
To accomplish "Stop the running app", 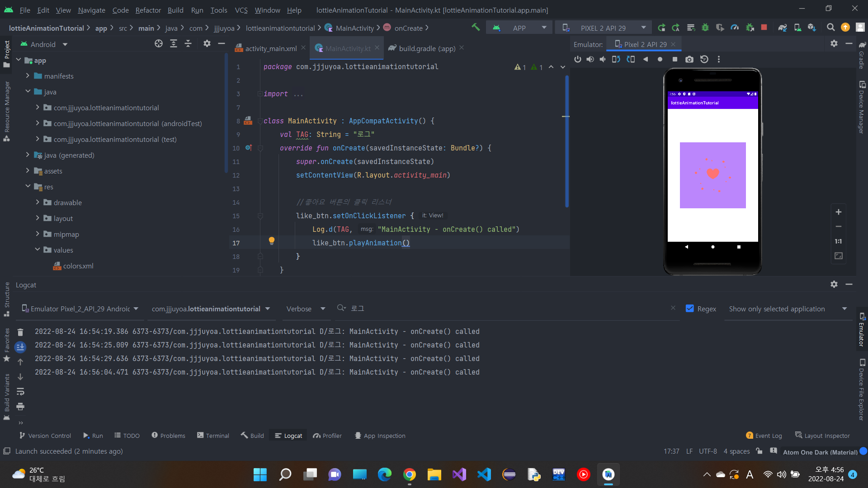I will [x=764, y=28].
